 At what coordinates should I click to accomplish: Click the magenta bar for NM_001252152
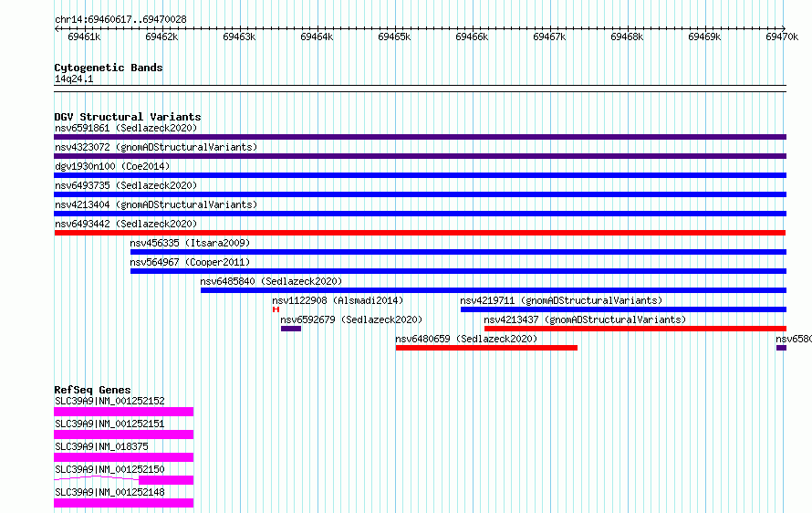click(x=124, y=412)
